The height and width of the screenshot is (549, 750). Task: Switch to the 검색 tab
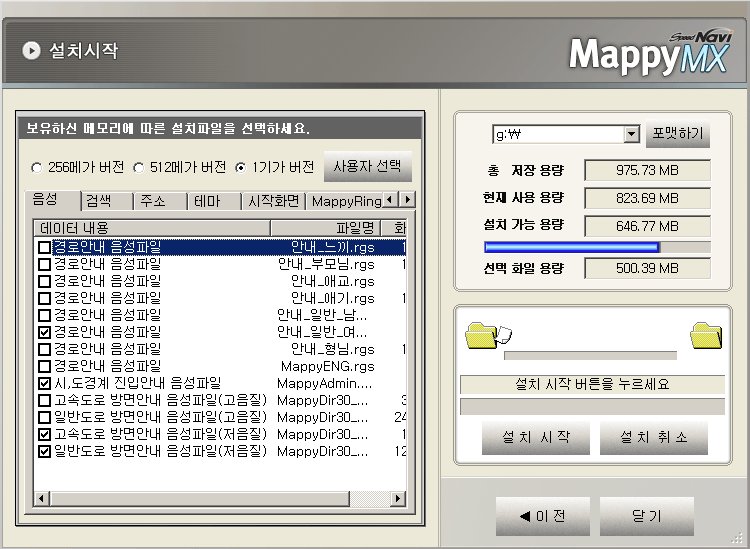pos(107,201)
